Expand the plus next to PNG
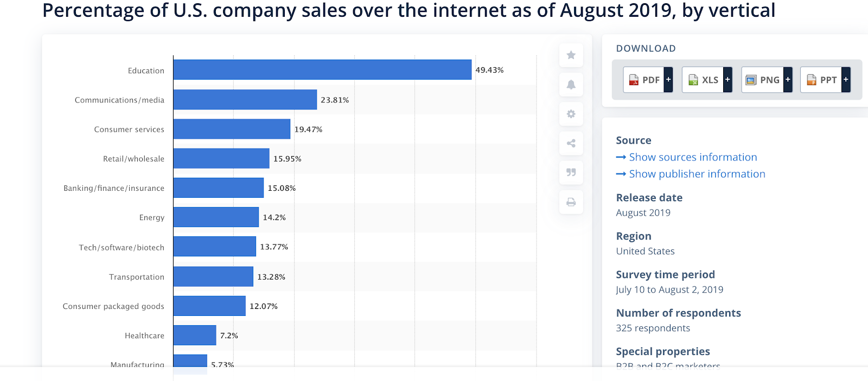The height and width of the screenshot is (381, 868). pyautogui.click(x=788, y=80)
